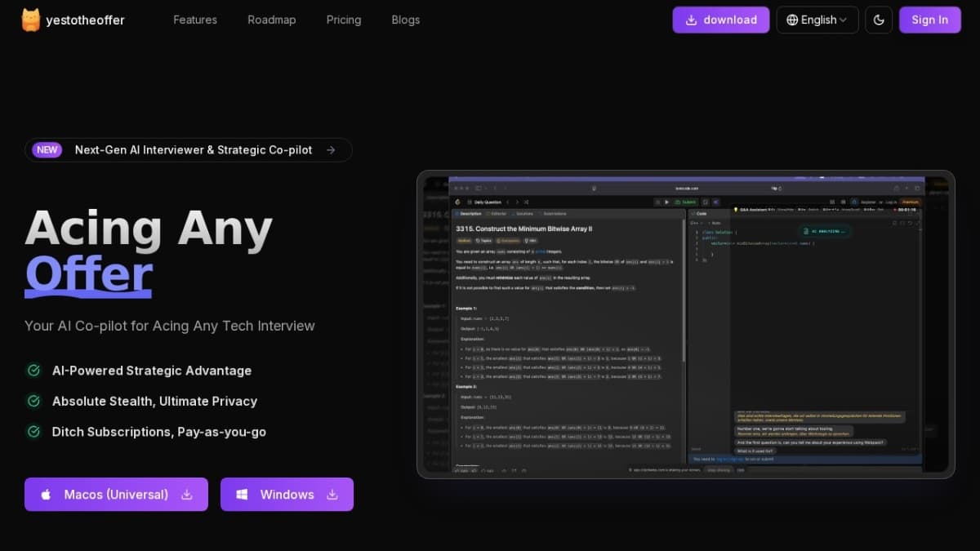This screenshot has width=980, height=551.
Task: Click download arrow icon on Windows button
Action: tap(332, 495)
